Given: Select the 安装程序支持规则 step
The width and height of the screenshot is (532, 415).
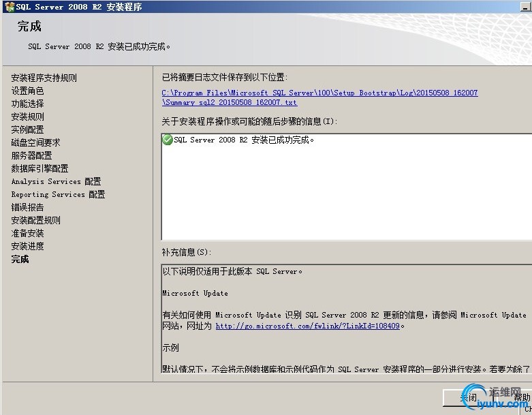Looking at the screenshot, I should tap(44, 78).
